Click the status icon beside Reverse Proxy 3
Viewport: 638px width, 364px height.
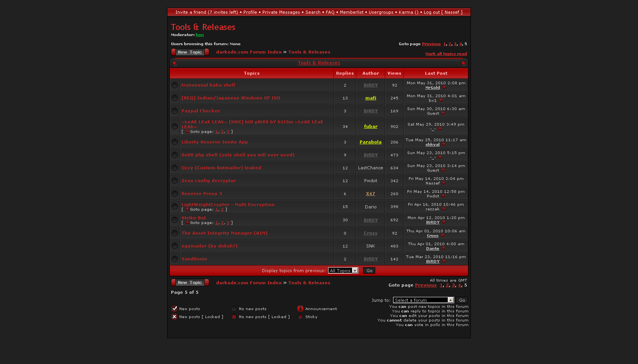pos(175,194)
